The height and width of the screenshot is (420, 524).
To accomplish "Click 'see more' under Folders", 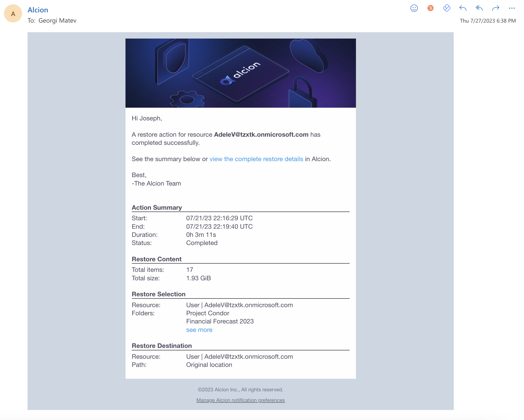I will pyautogui.click(x=199, y=330).
